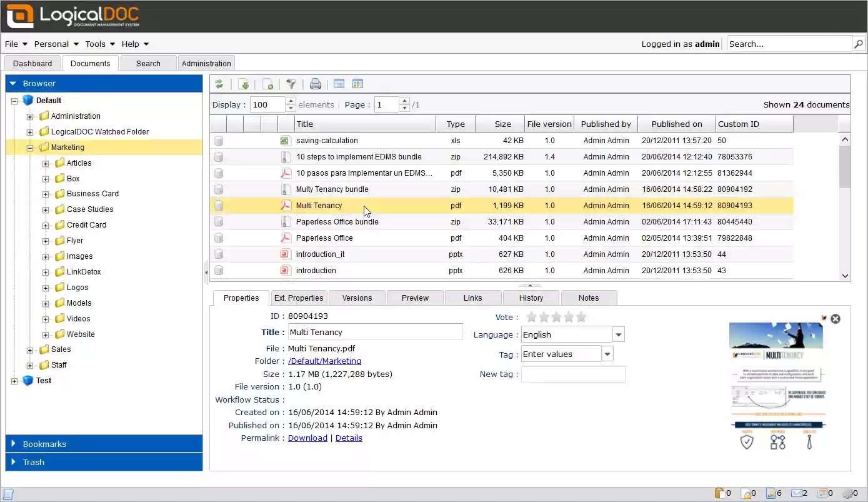The height and width of the screenshot is (502, 868).
Task: Expand the Marketing subfolder Images
Action: pyautogui.click(x=45, y=256)
